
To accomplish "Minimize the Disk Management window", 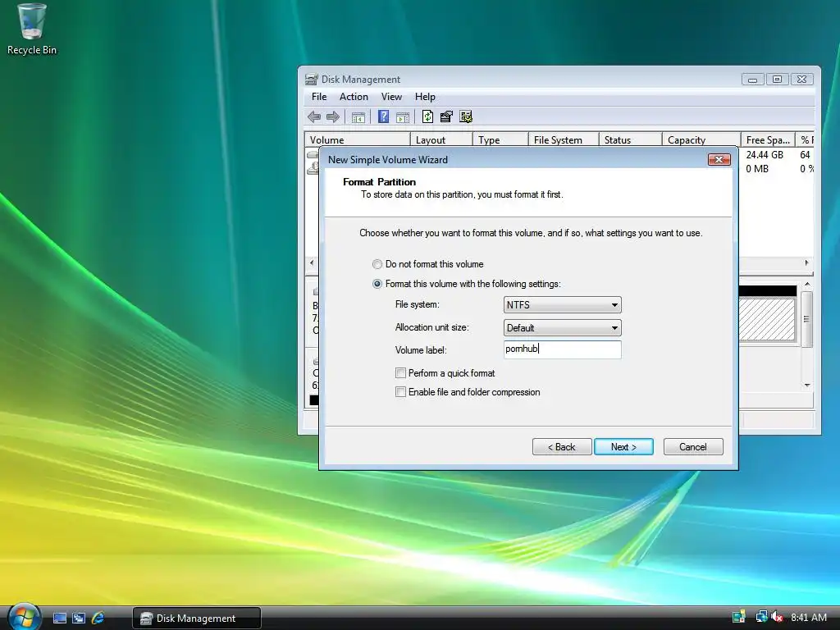I will (x=753, y=80).
